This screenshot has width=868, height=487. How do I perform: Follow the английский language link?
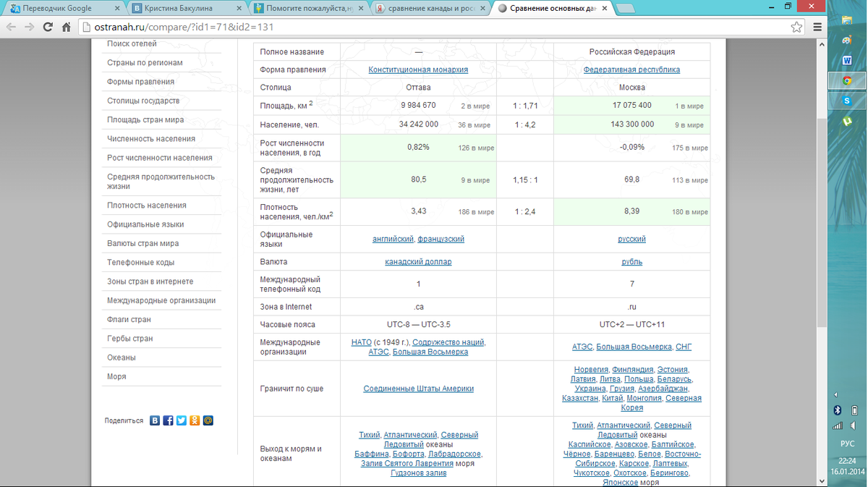click(x=393, y=239)
